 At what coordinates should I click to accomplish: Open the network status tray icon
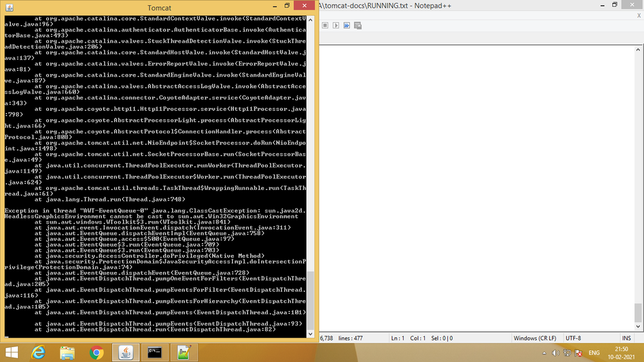pos(567,353)
